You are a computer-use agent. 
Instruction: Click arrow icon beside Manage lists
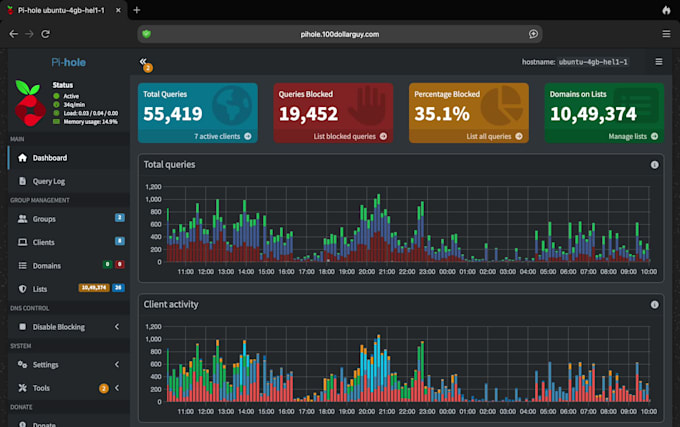pos(654,136)
